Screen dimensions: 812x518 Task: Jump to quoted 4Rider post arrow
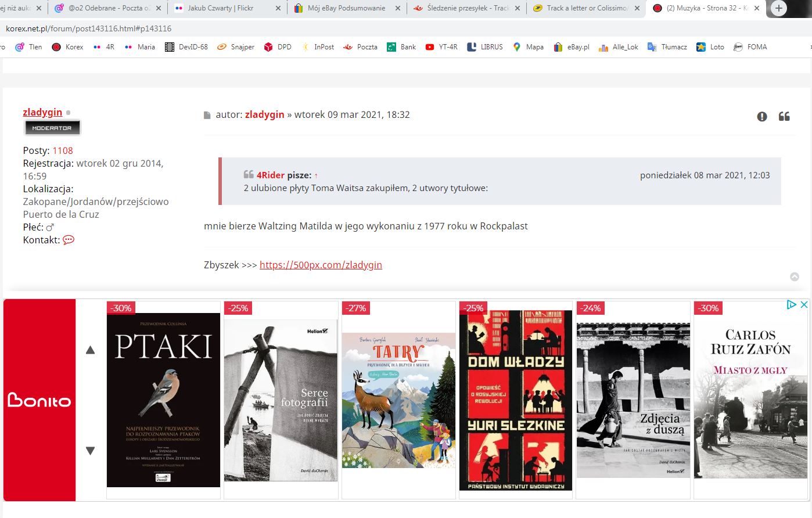[316, 175]
